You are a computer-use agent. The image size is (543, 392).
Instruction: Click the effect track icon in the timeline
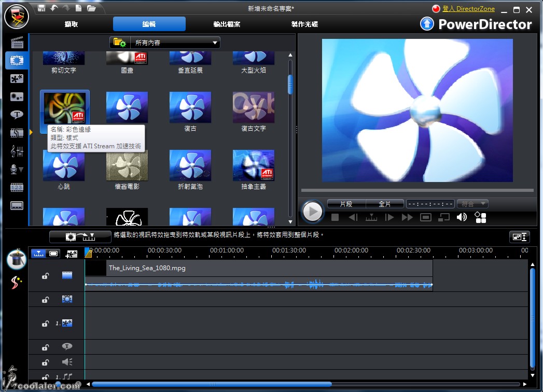click(67, 299)
